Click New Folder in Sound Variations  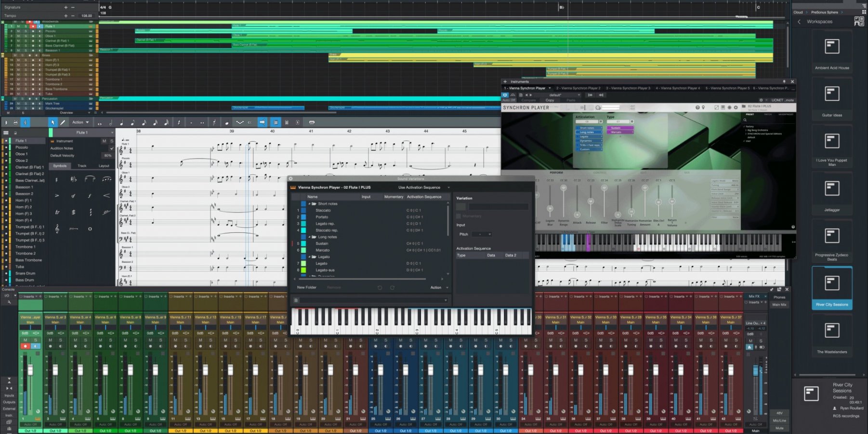point(306,287)
